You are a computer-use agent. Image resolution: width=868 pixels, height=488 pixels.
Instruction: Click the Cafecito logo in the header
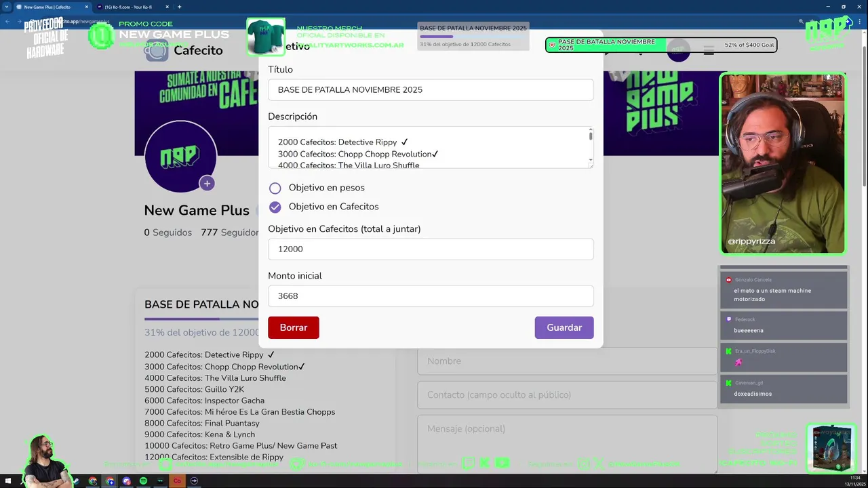click(184, 50)
